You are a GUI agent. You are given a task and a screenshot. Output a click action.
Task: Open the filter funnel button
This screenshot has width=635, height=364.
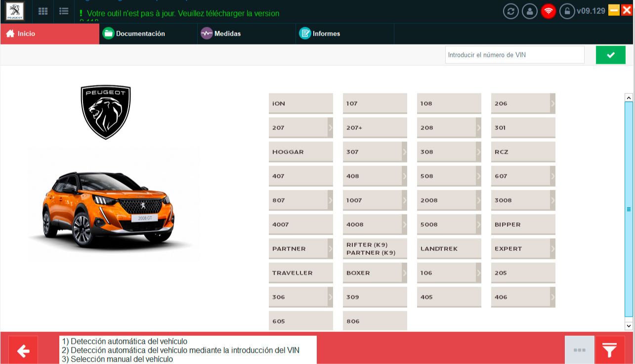click(x=610, y=351)
